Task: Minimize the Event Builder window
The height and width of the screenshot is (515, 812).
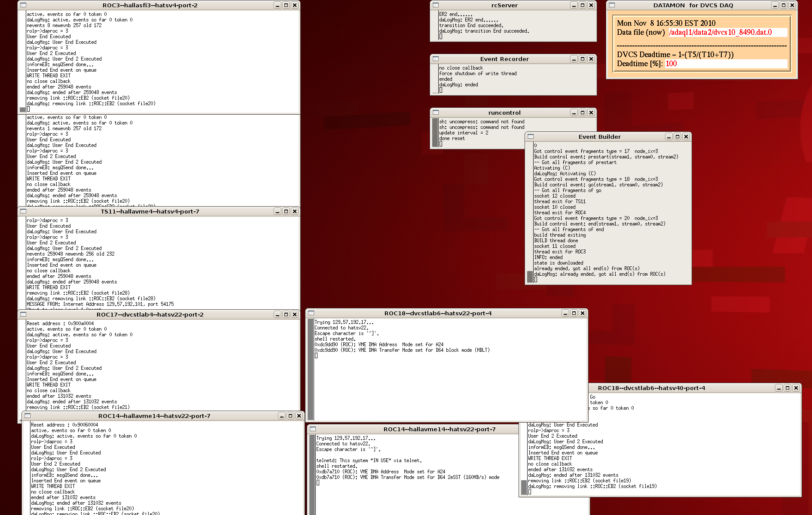Action: [x=669, y=137]
